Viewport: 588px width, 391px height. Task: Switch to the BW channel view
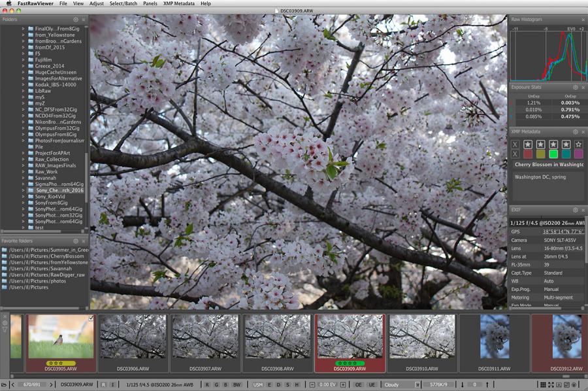click(x=237, y=384)
